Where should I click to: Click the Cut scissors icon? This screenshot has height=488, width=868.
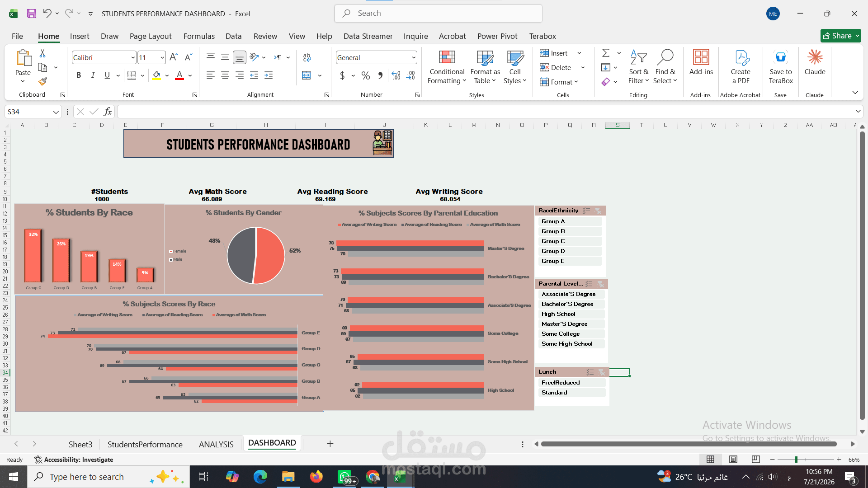(x=42, y=53)
